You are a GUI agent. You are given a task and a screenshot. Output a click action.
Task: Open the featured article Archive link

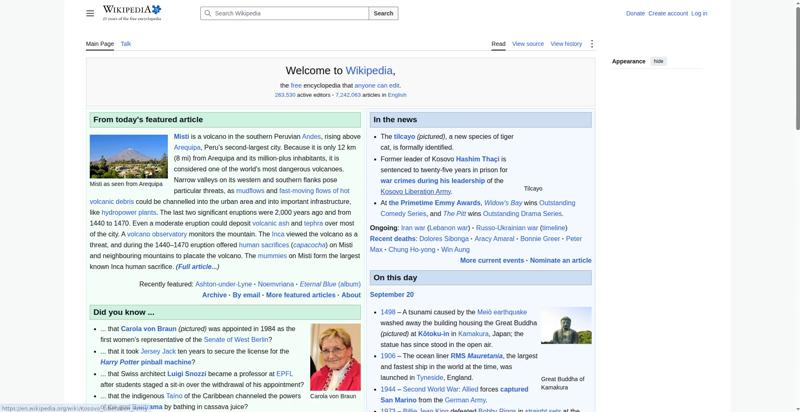coord(214,295)
